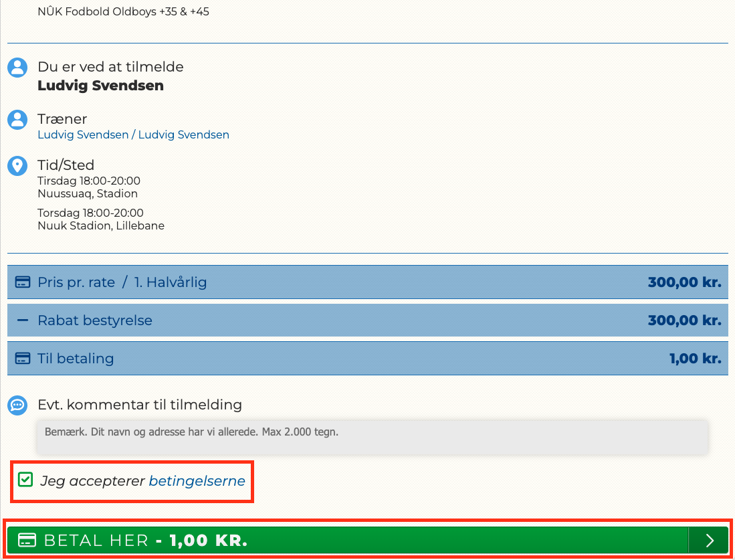Toggle the 'Jeg accepterer' checkbox
The image size is (735, 560).
click(x=25, y=480)
